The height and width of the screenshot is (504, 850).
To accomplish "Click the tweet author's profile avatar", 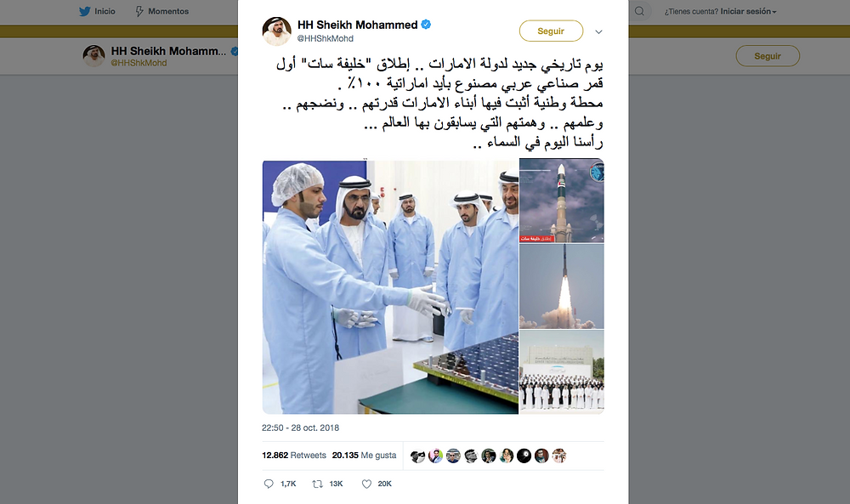I will (277, 31).
